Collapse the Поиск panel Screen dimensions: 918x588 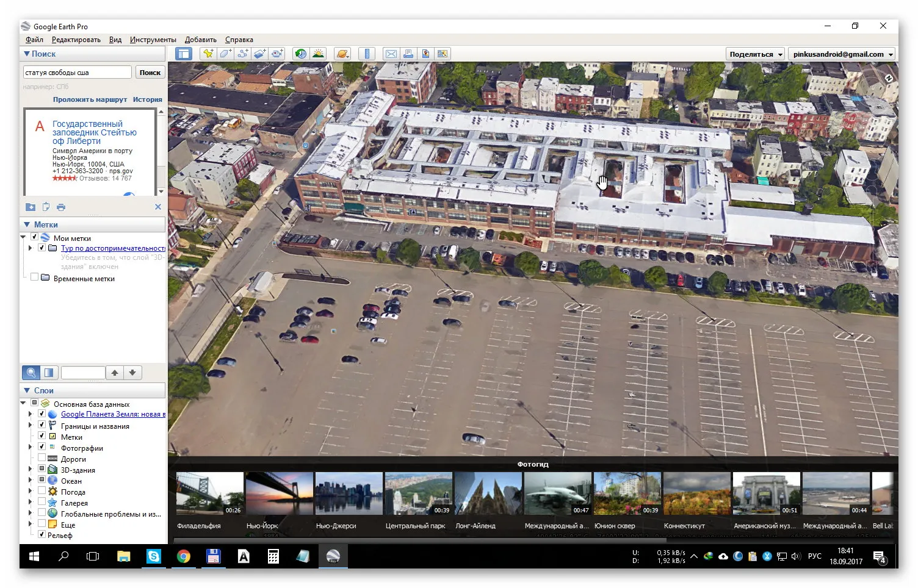27,54
